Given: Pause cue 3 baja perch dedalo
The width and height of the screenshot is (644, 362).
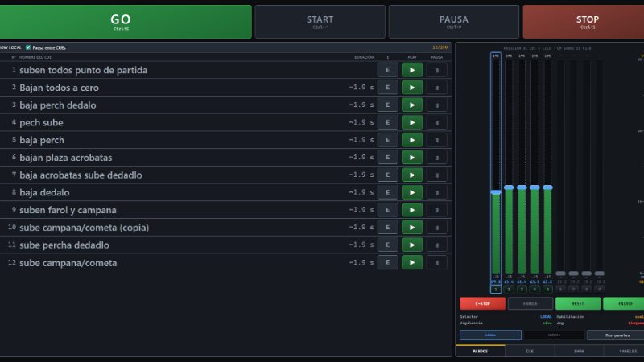Looking at the screenshot, I should (x=436, y=105).
